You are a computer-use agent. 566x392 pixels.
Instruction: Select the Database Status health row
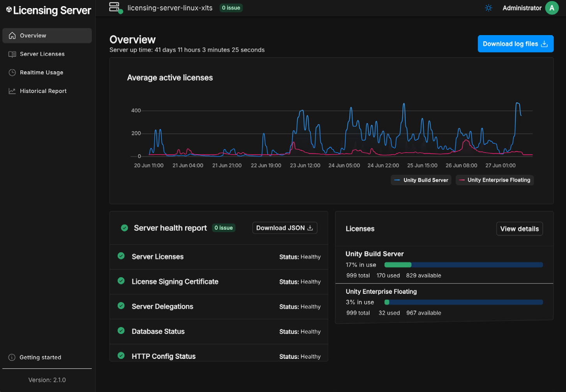(219, 332)
